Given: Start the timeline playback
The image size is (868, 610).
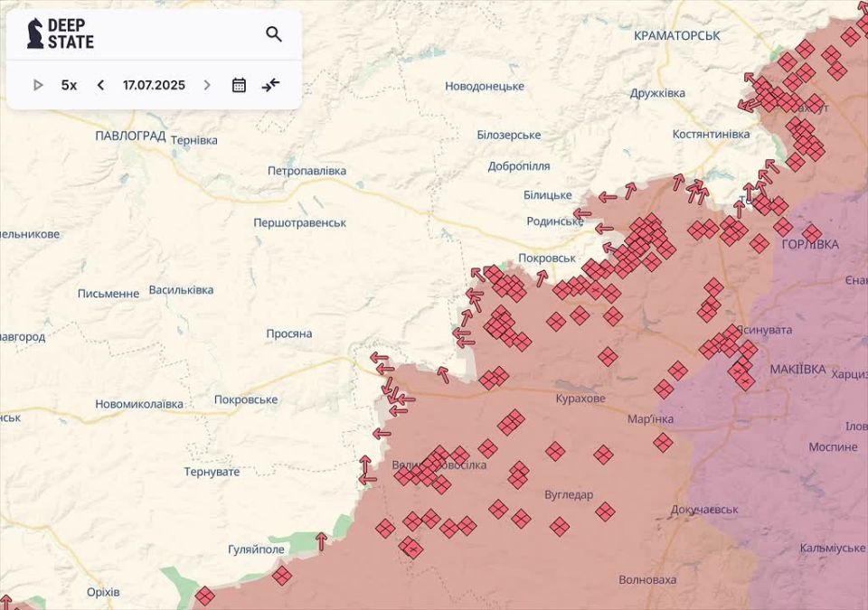Looking at the screenshot, I should pos(38,85).
